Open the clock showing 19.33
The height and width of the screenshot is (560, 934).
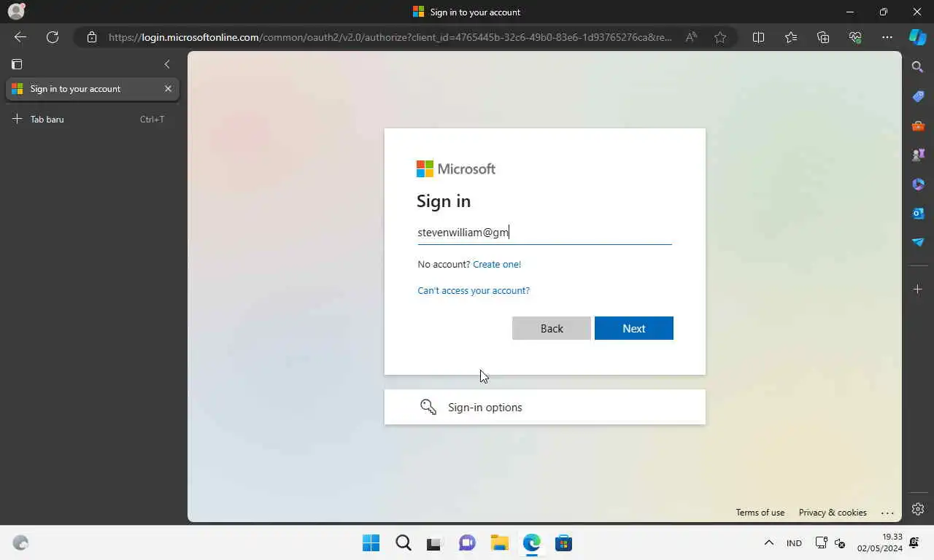(879, 543)
